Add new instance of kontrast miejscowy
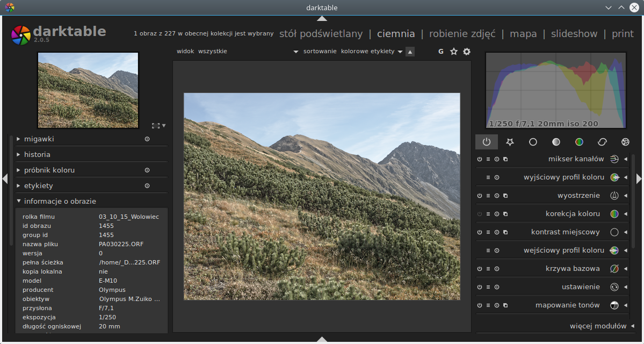 tap(505, 232)
